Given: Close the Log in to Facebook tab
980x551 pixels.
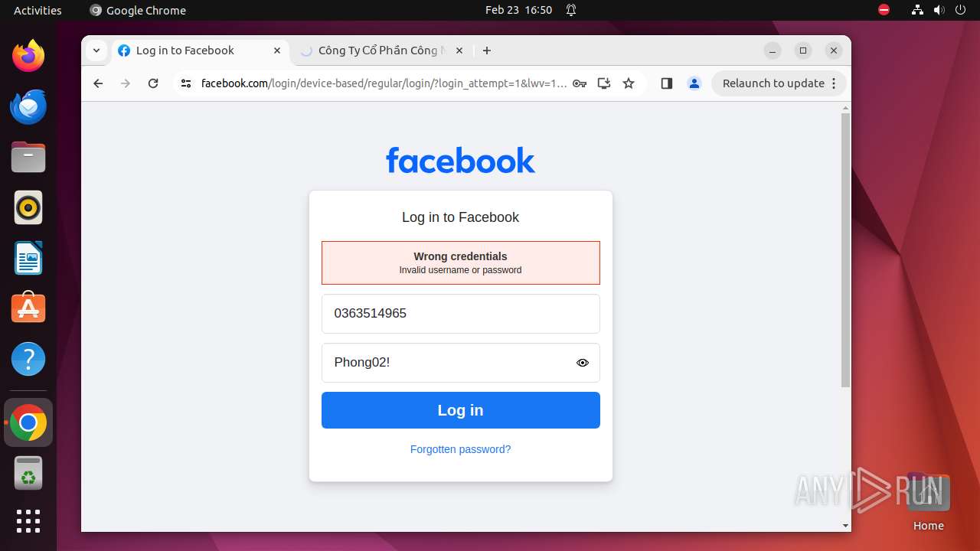Looking at the screenshot, I should 277,51.
